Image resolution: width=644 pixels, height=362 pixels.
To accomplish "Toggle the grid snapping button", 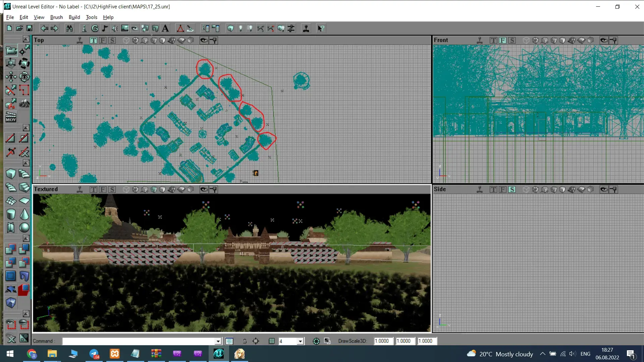I will [272, 341].
